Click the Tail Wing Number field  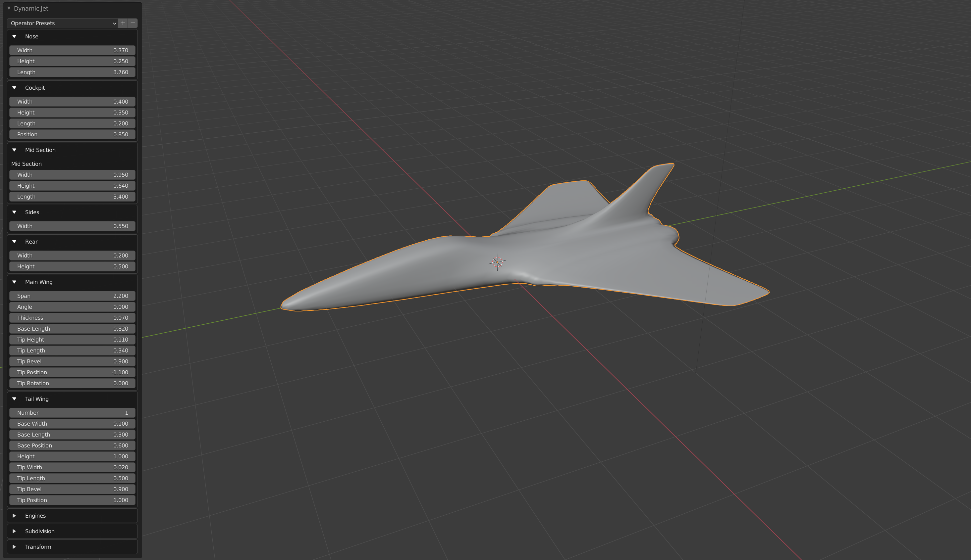(72, 413)
